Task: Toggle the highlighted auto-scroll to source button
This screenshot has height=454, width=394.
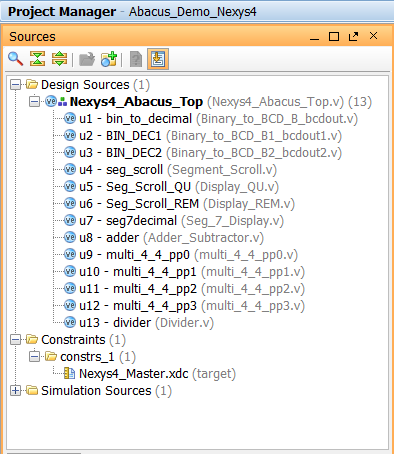Action: point(158,59)
